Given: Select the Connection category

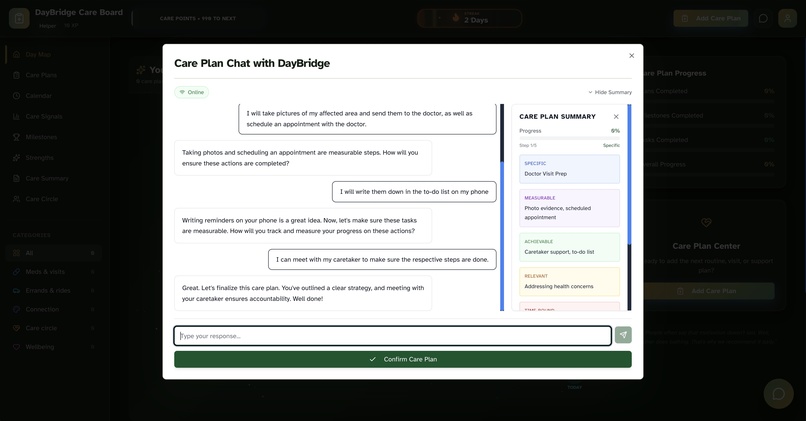Looking at the screenshot, I should point(53,309).
